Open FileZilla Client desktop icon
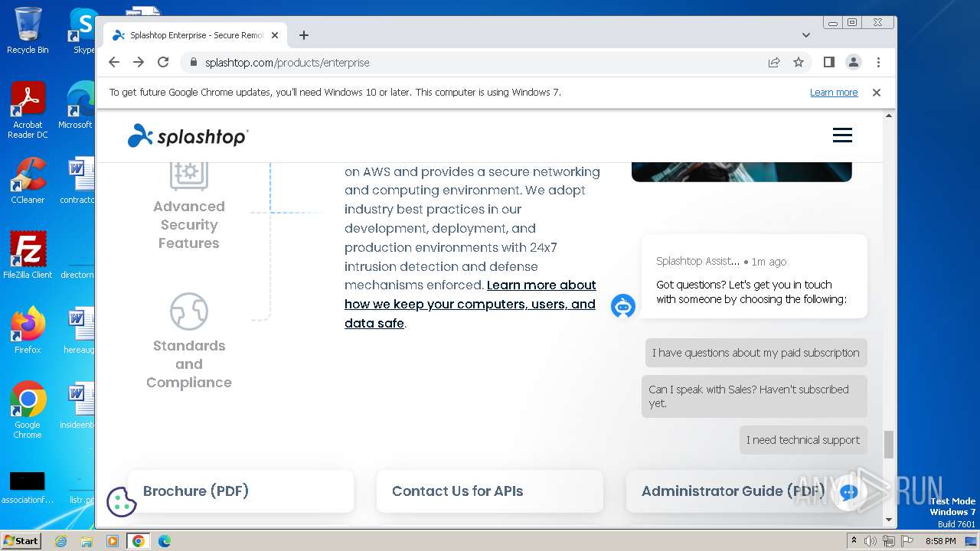 coord(28,255)
